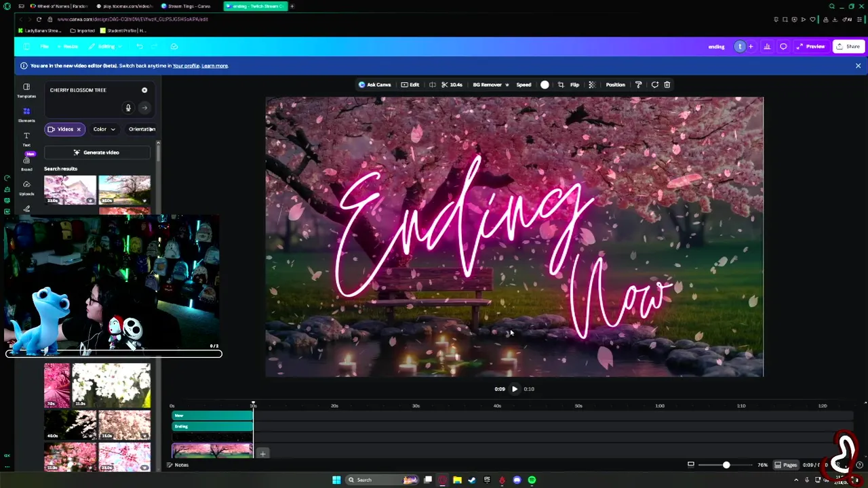The width and height of the screenshot is (868, 488).
Task: Click the copy style paint roller
Action: coord(638,85)
